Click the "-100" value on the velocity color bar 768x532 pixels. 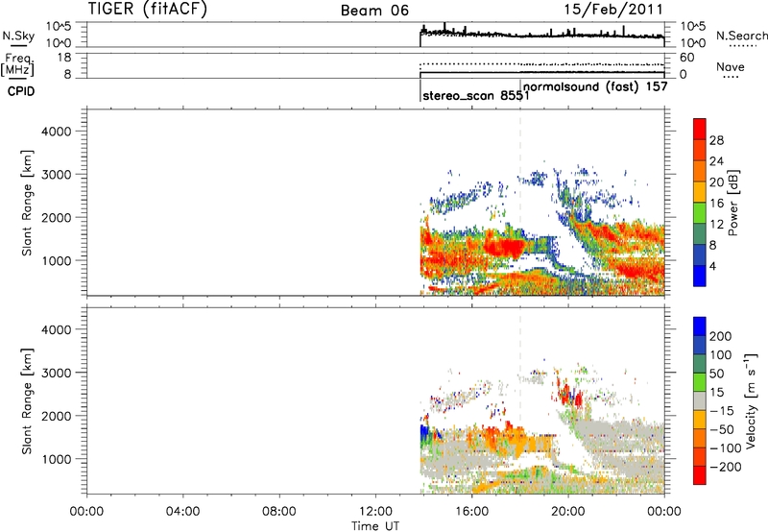[x=725, y=448]
